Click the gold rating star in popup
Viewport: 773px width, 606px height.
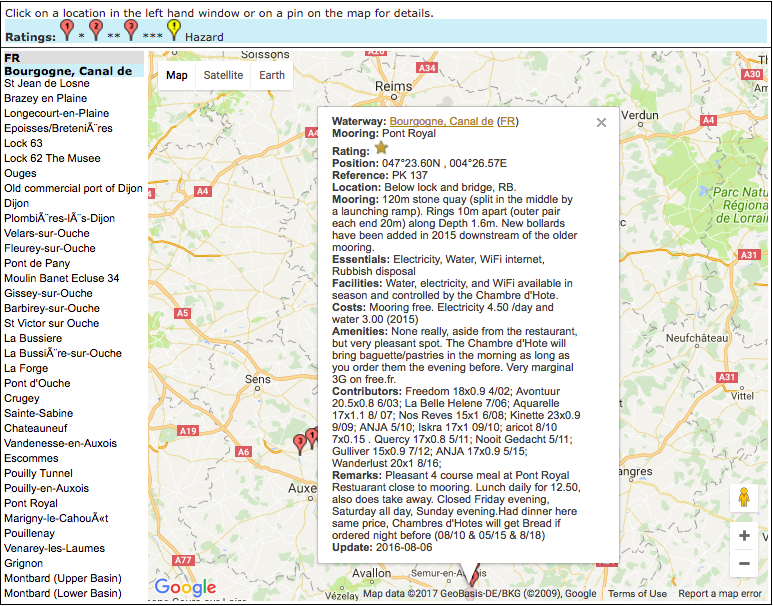381,148
